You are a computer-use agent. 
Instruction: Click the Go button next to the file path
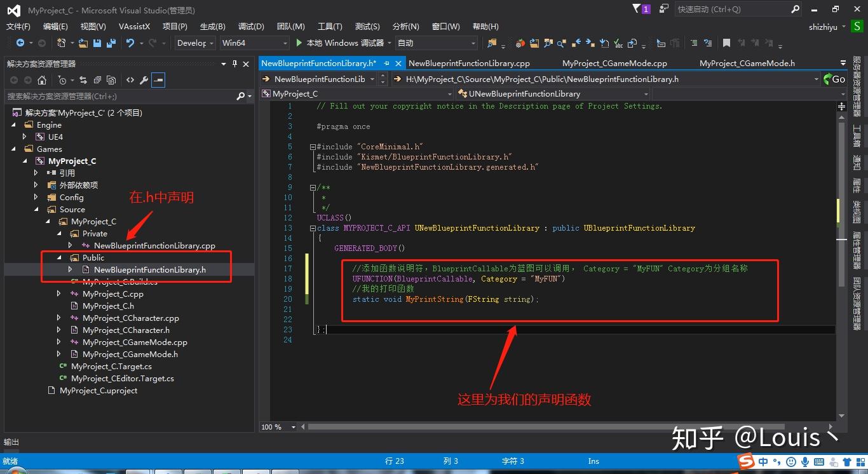pyautogui.click(x=838, y=79)
